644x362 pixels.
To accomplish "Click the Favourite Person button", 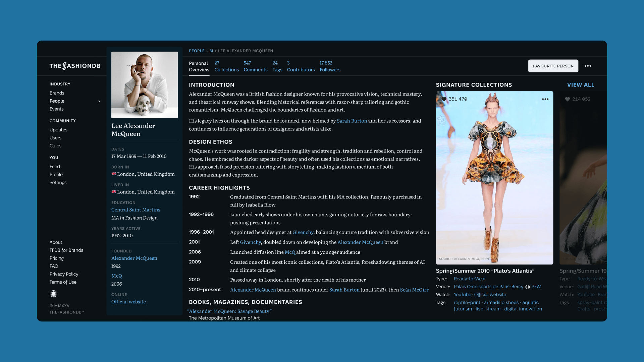I will coord(553,66).
